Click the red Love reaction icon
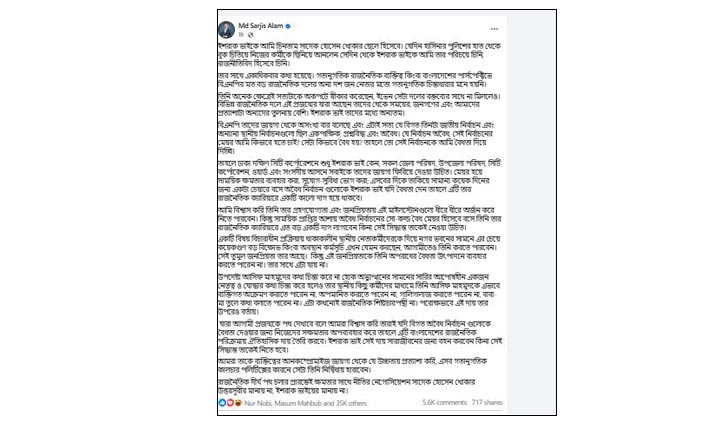Screen dimensions: 725x425 (230, 403)
